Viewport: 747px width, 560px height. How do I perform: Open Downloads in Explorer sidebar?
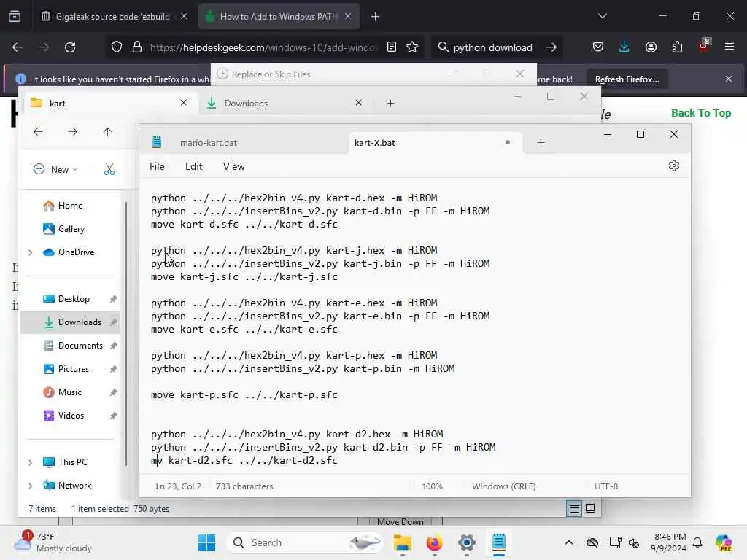point(79,322)
